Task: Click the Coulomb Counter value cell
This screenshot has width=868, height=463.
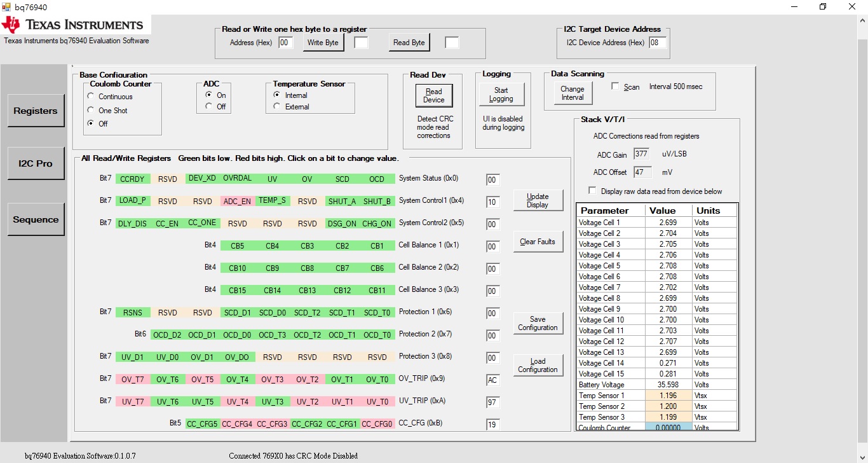Action: (x=668, y=427)
